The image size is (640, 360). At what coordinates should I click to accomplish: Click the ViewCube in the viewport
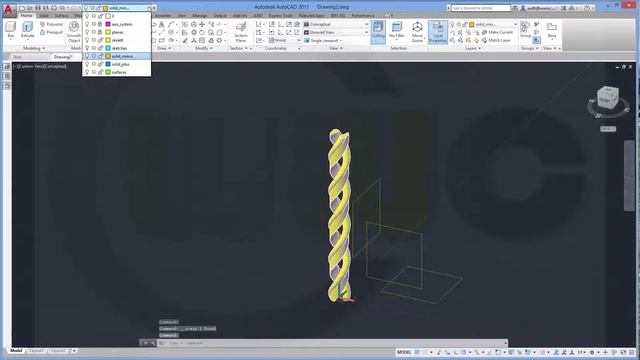(608, 98)
